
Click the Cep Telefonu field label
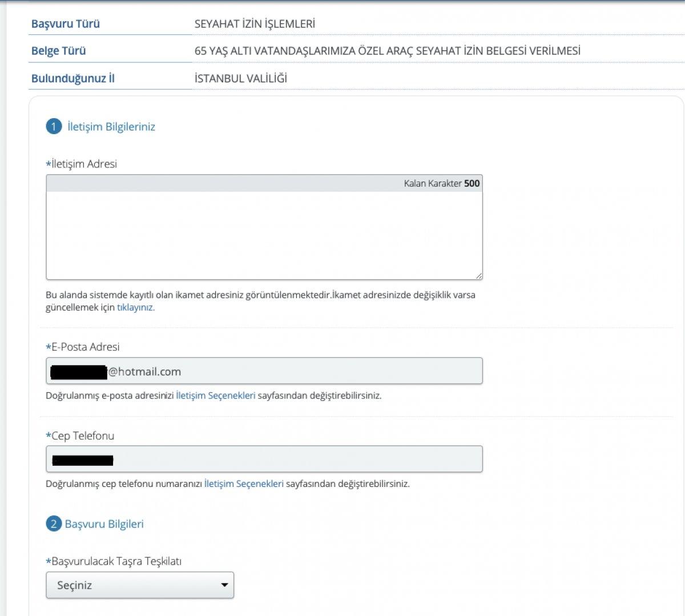(83, 436)
